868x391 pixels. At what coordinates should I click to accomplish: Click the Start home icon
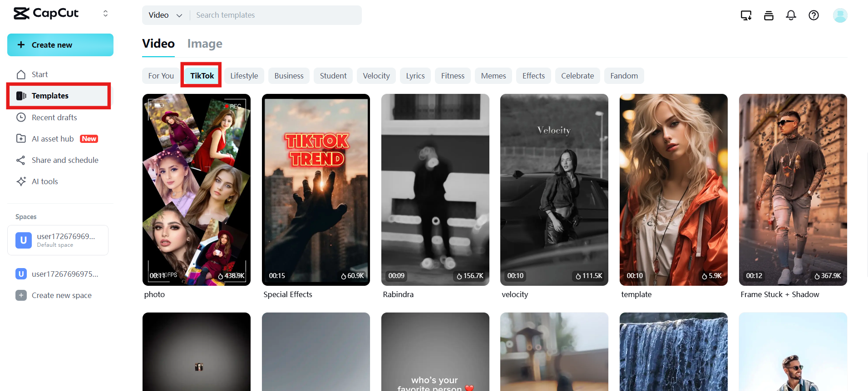(21, 74)
